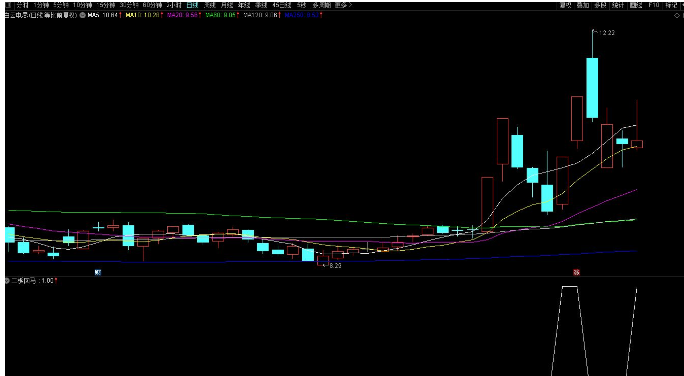This screenshot has width=684, height=376.
Task: Click the 统计 statistics button
Action: [x=618, y=5]
